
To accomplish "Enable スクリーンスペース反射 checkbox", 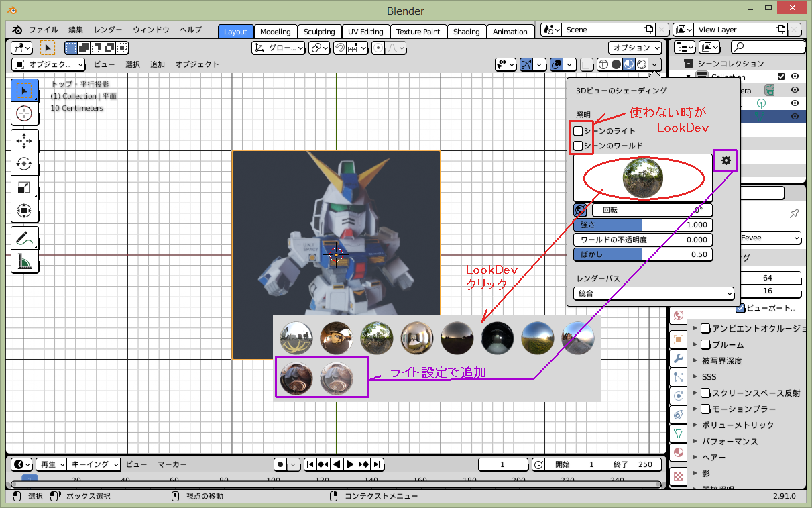I will [705, 393].
